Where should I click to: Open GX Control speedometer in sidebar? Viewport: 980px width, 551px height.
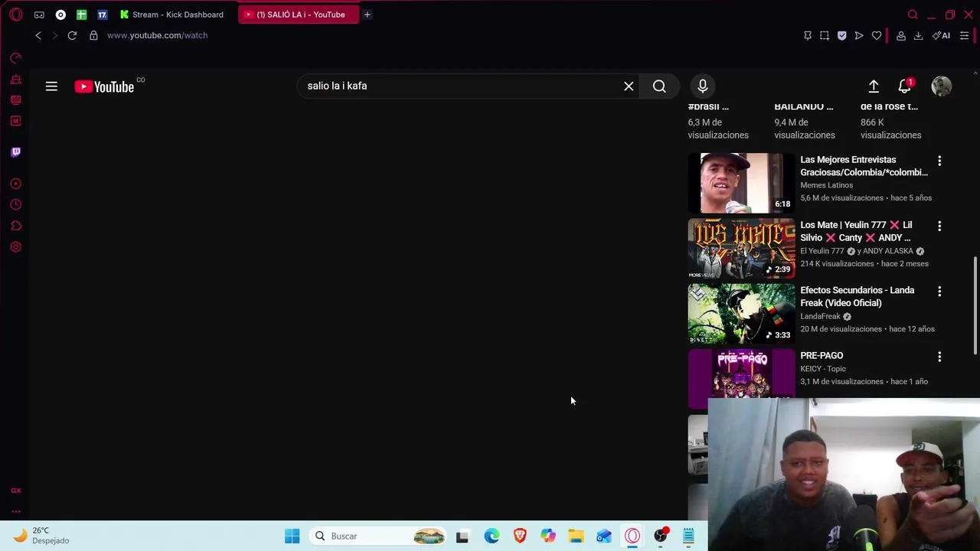[x=15, y=58]
